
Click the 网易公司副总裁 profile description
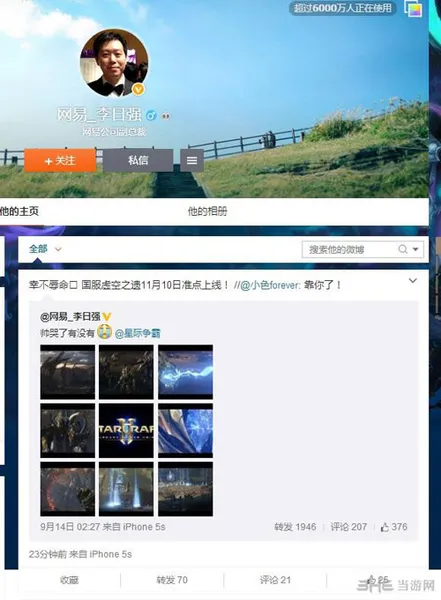tap(114, 132)
